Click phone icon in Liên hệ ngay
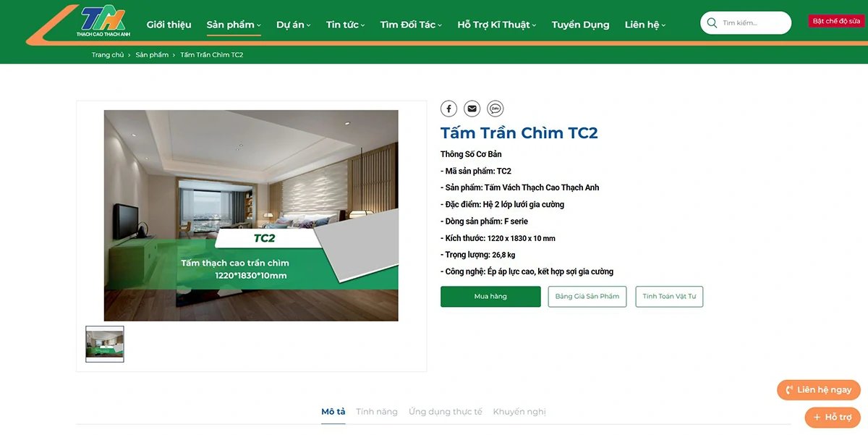Viewport: 868px width, 435px height. click(789, 390)
